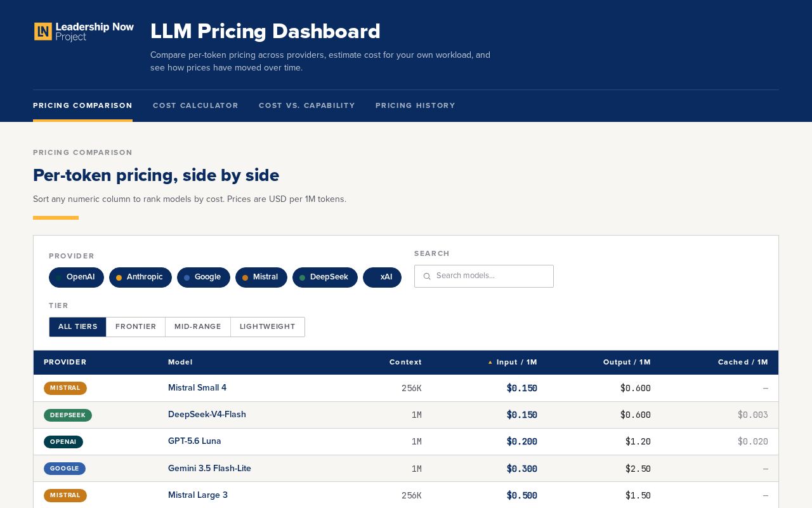Toggle the Mistral provider chip
This screenshot has width=812, height=508.
261,277
